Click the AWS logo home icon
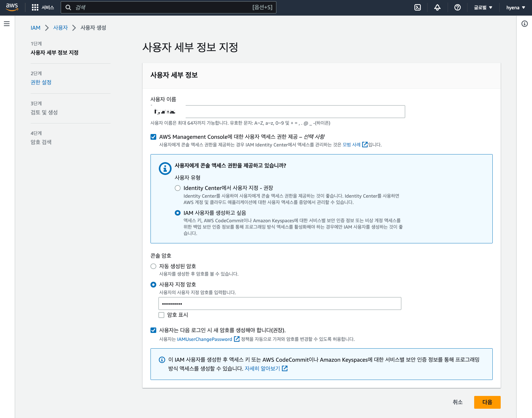This screenshot has width=532, height=418. (12, 7)
